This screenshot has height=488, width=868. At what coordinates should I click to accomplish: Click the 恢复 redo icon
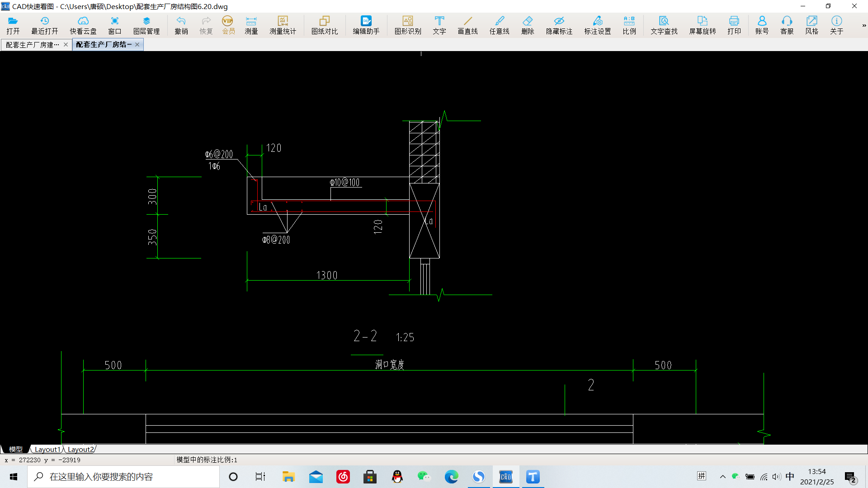click(x=206, y=25)
